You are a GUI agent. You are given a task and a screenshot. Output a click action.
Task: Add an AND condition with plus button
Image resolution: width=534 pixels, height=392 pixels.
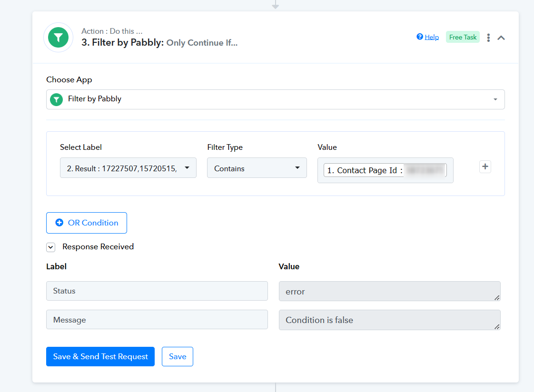point(485,167)
